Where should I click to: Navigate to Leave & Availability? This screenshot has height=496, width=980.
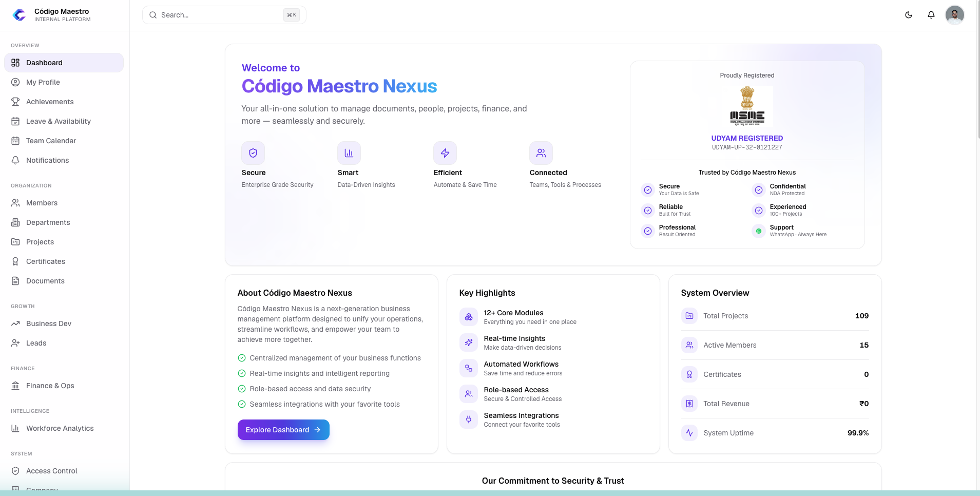pyautogui.click(x=64, y=121)
